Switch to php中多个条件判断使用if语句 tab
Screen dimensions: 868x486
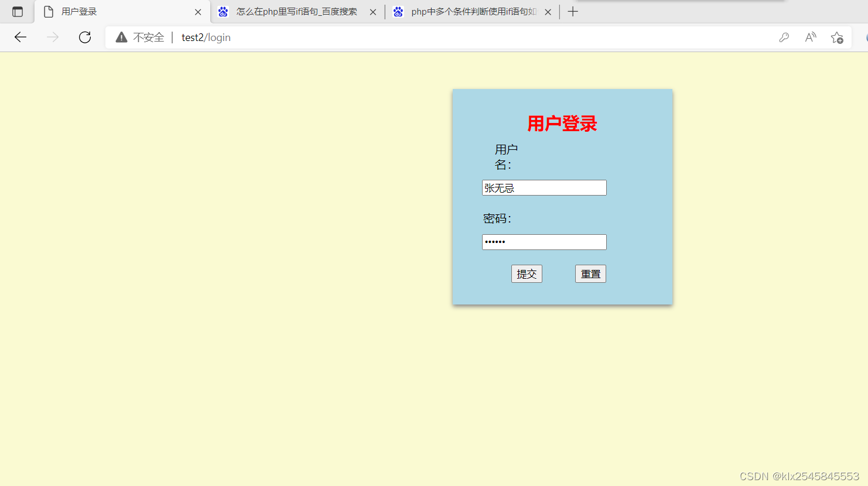point(473,12)
